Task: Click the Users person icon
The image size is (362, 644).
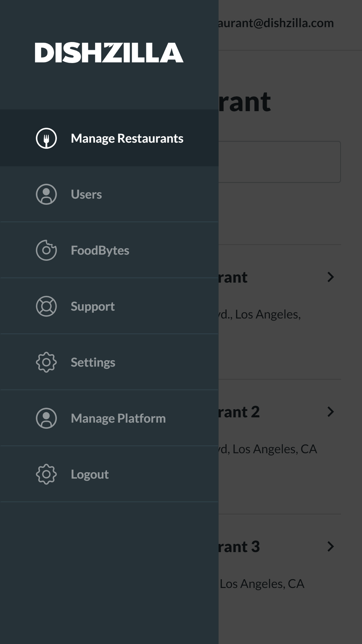Action: (x=46, y=195)
